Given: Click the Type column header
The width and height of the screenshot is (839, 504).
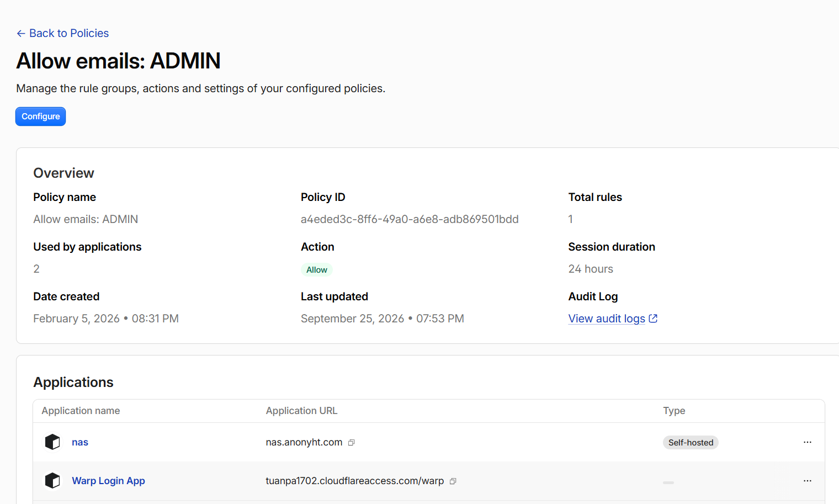Looking at the screenshot, I should 674,411.
